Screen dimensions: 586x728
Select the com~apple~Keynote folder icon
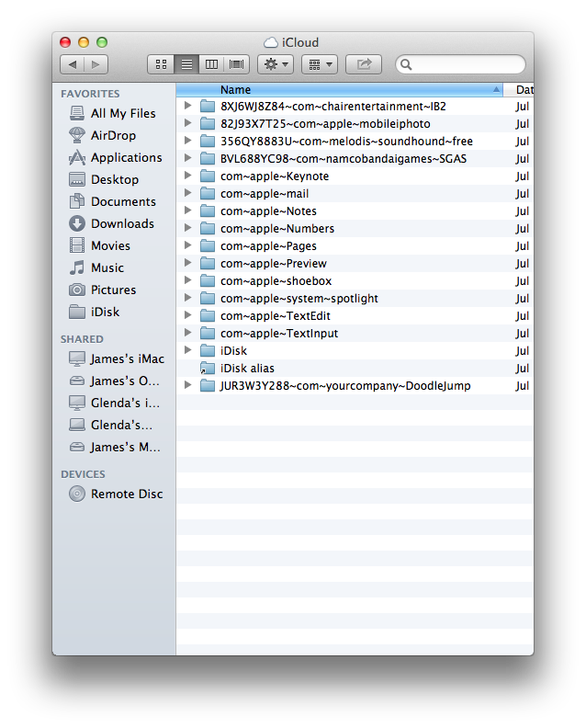208,176
